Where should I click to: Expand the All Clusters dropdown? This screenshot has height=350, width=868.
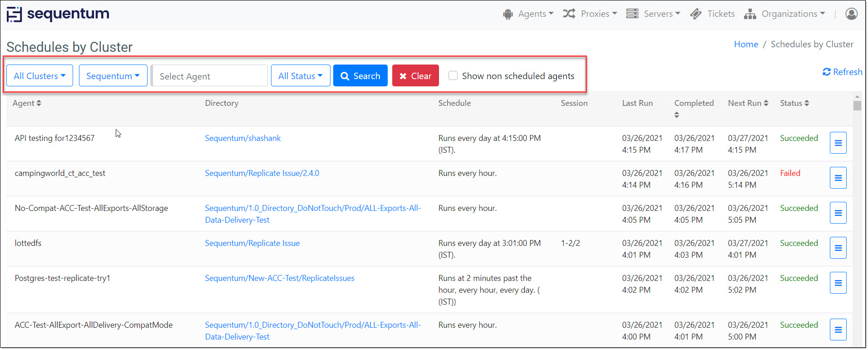39,75
